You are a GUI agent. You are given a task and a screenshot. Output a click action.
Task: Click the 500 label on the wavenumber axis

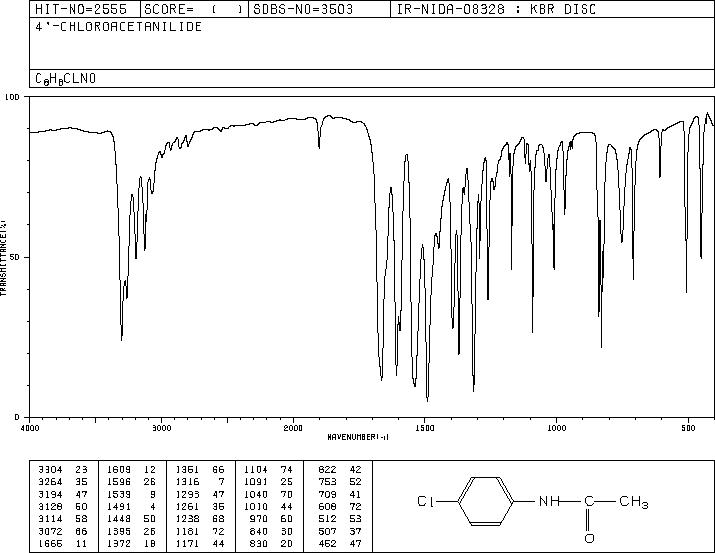point(689,428)
